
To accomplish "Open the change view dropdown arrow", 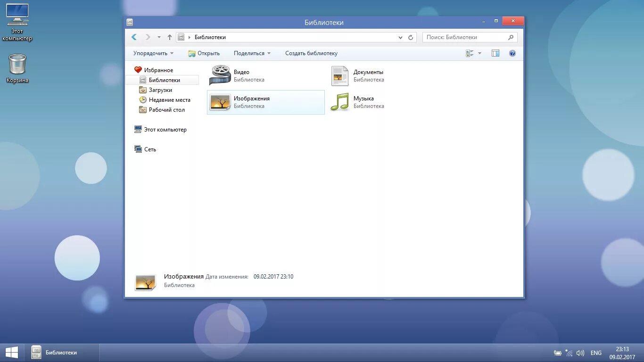I will point(479,53).
